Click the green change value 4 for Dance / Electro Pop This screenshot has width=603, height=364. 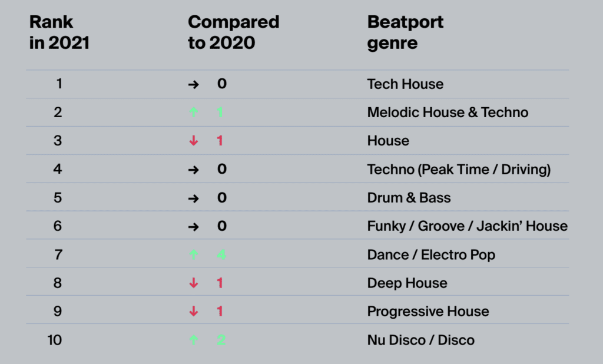coord(221,255)
